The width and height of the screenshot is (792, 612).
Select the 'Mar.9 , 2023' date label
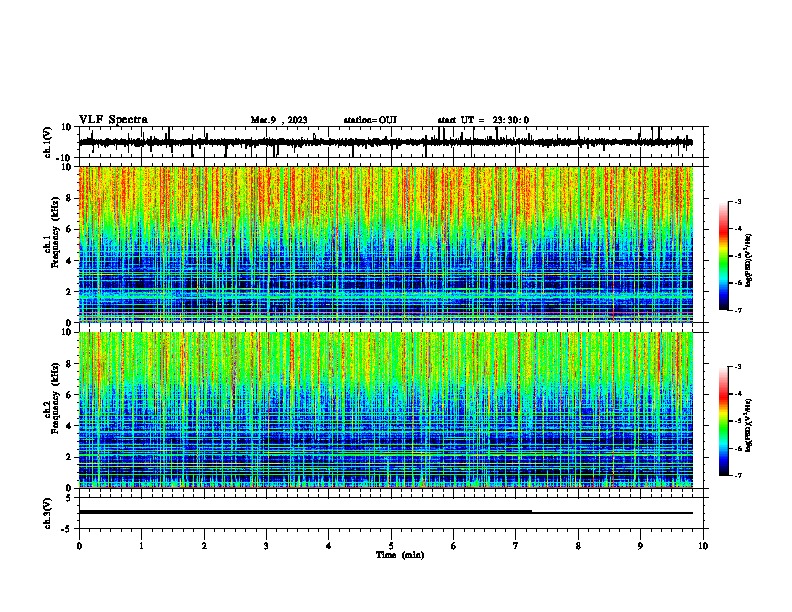click(279, 120)
